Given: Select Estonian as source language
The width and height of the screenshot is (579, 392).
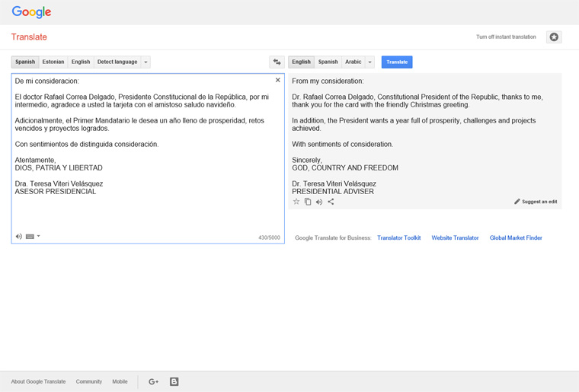Looking at the screenshot, I should point(53,62).
